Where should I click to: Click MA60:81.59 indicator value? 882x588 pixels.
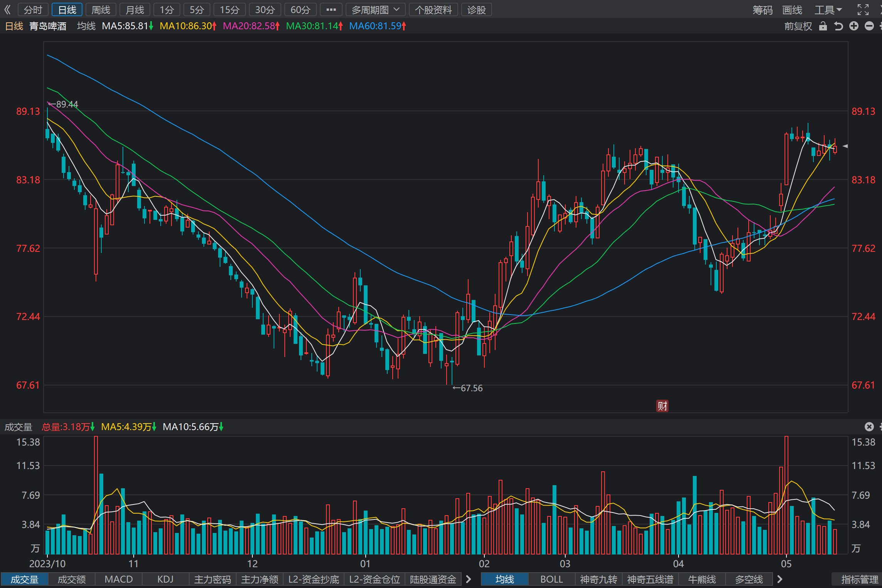378,26
